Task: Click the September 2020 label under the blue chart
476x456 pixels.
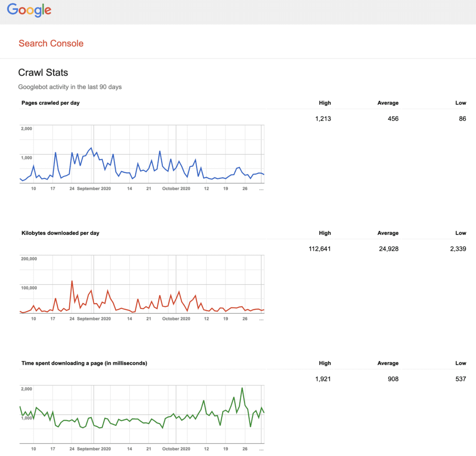Action: coord(94,189)
